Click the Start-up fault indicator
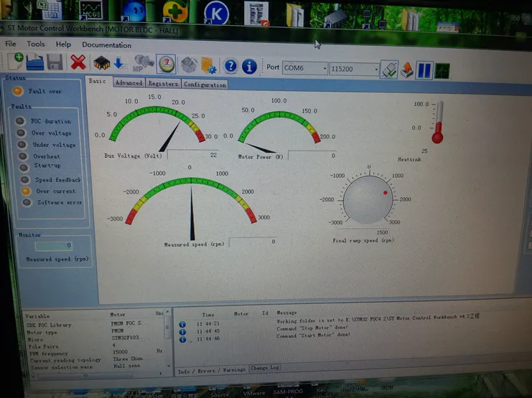The image size is (532, 398). (24, 168)
